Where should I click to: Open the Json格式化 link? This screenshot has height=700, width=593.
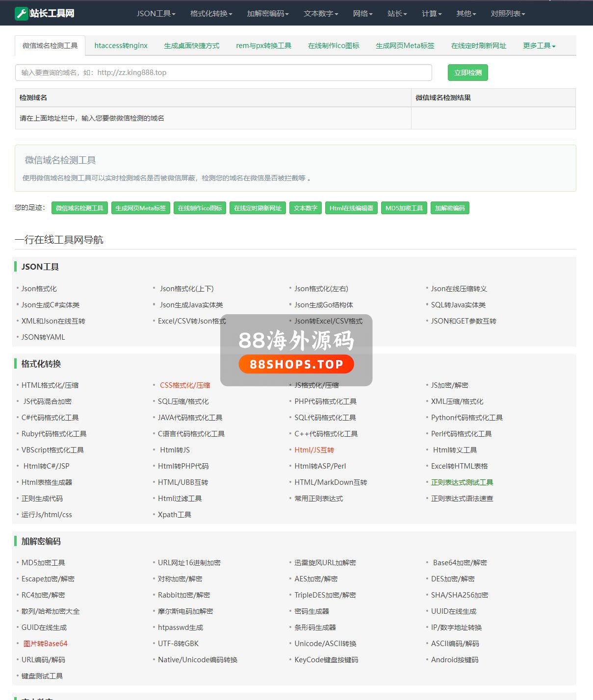(x=39, y=289)
